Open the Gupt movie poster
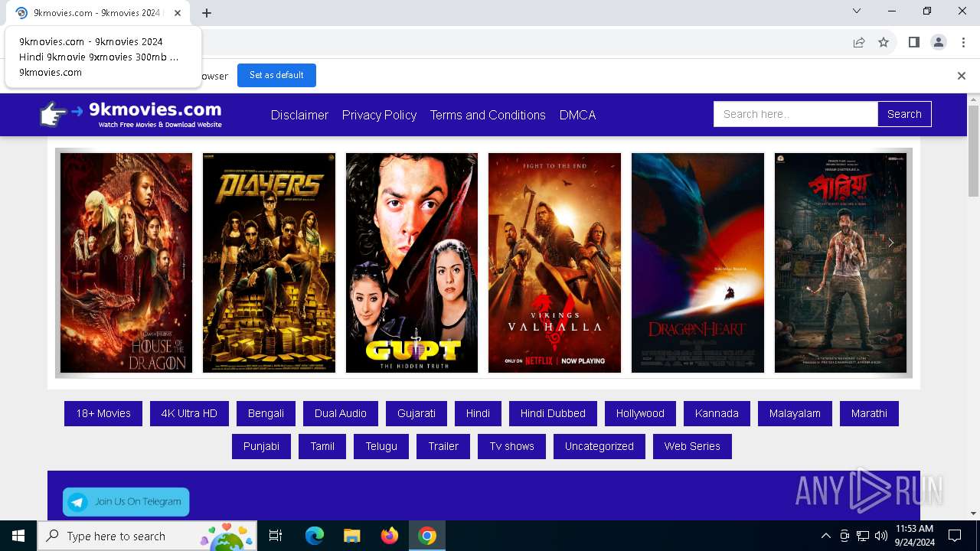Screen dimensions: 980x551 [x=412, y=262]
